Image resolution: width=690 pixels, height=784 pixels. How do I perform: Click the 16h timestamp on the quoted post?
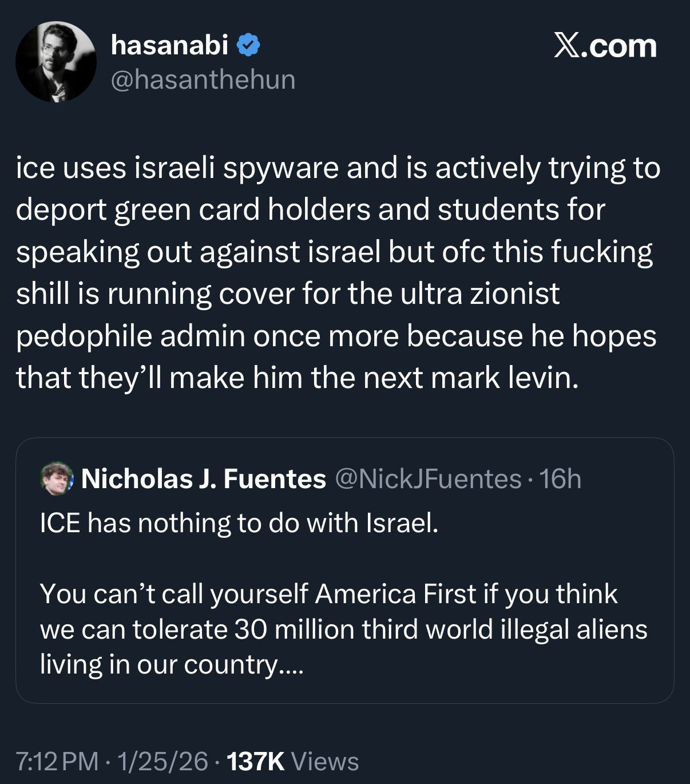pos(560,479)
